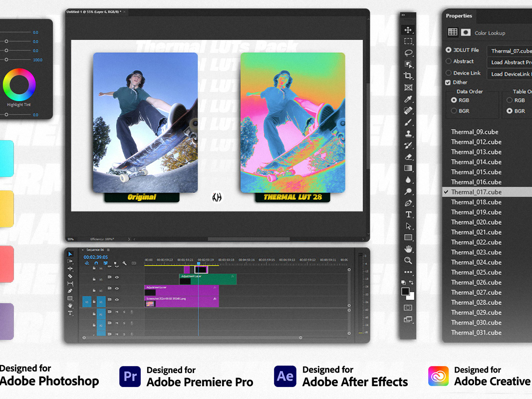Click the foreground color swatch in toolbar

tap(405, 292)
